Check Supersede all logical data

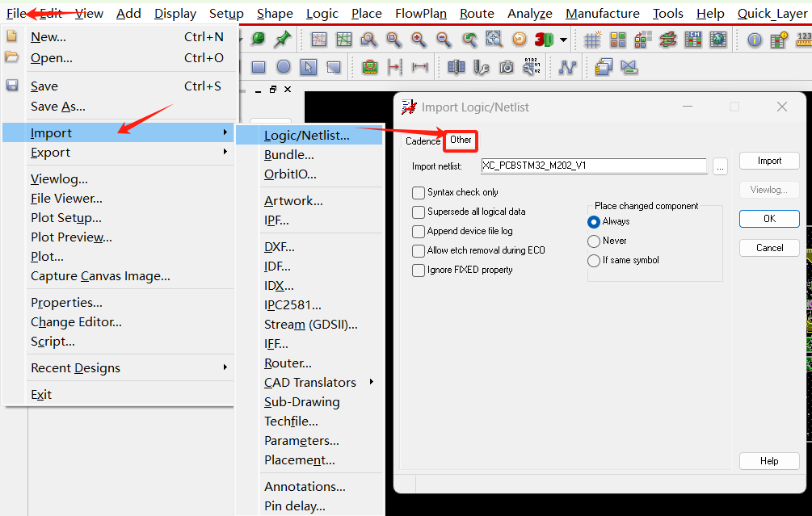pyautogui.click(x=419, y=212)
